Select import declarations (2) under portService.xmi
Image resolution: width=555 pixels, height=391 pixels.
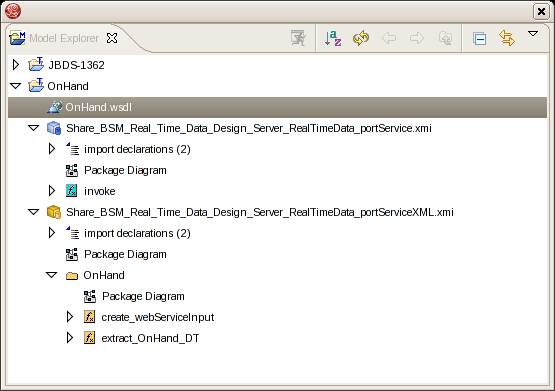click(x=137, y=149)
